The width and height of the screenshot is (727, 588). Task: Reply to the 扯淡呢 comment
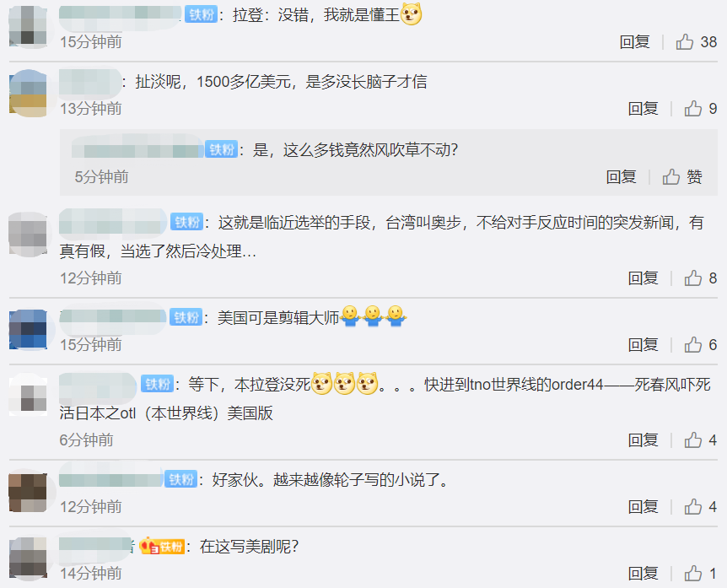coord(643,109)
